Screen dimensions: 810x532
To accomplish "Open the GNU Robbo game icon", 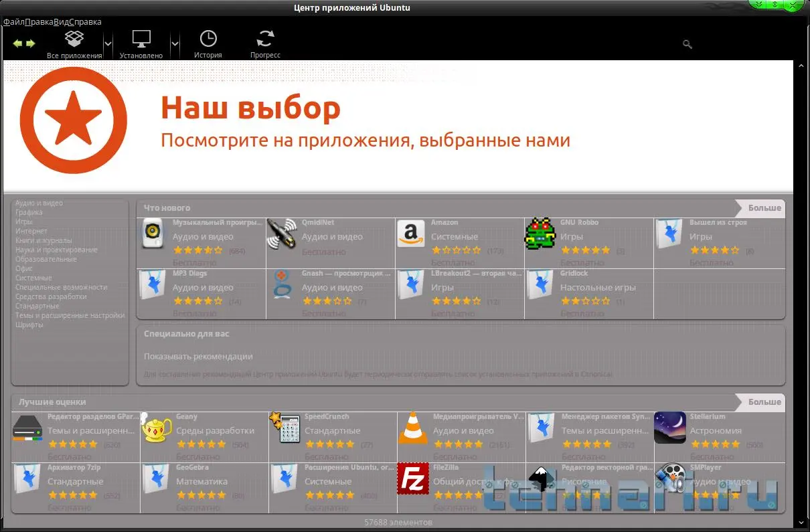I will [x=540, y=234].
